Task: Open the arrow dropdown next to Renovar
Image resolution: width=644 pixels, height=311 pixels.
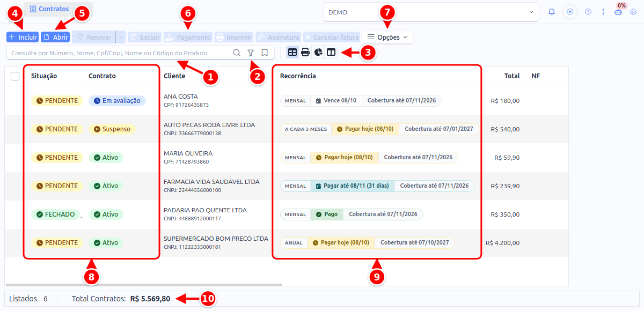Action: pos(121,37)
